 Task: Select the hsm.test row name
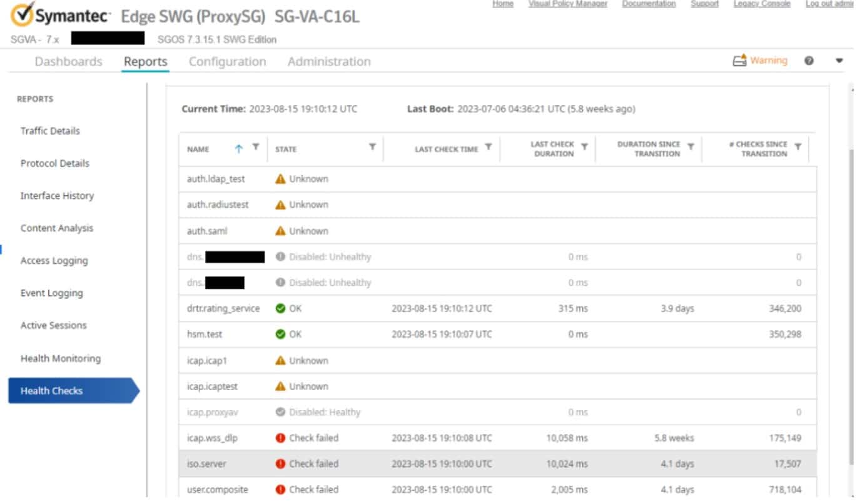(205, 334)
